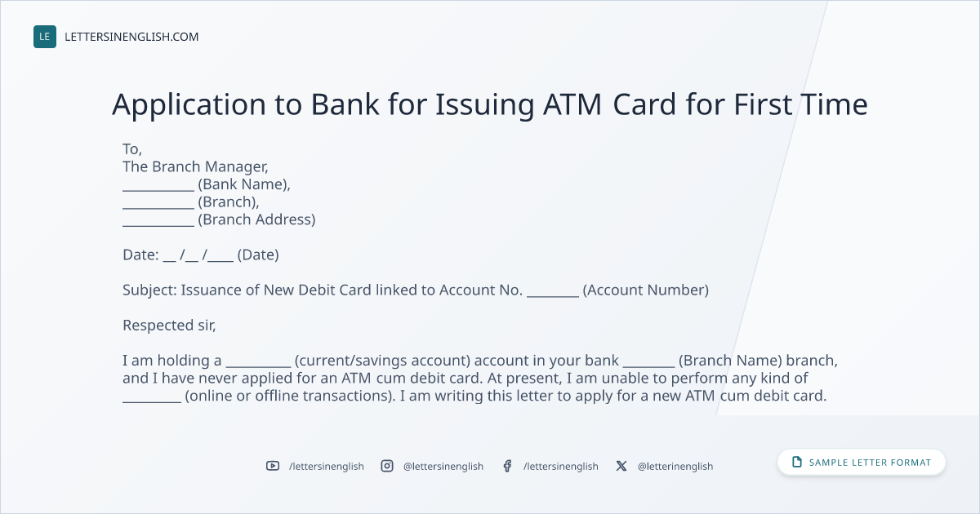Click the Branch blank line
This screenshot has height=514, width=980.
(158, 202)
